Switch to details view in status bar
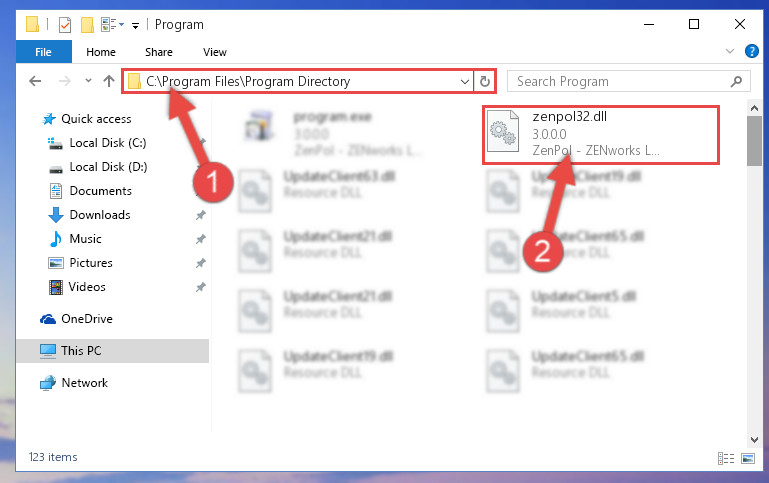This screenshot has width=769, height=483. [726, 458]
